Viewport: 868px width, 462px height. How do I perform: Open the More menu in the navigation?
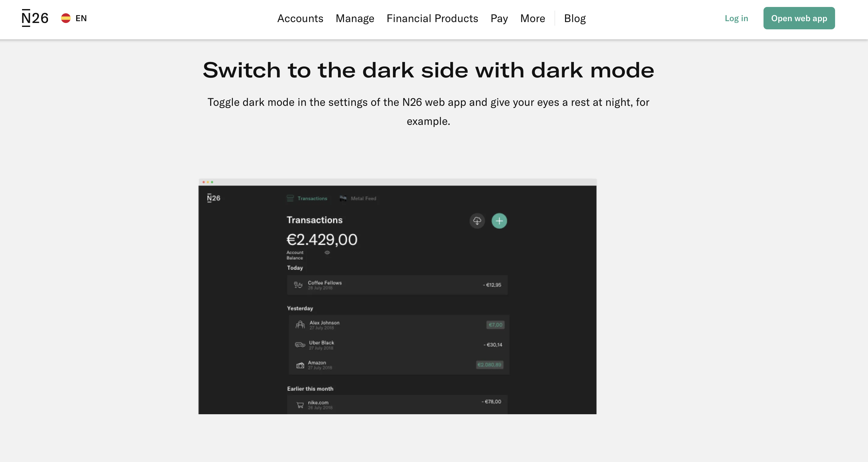pyautogui.click(x=532, y=18)
